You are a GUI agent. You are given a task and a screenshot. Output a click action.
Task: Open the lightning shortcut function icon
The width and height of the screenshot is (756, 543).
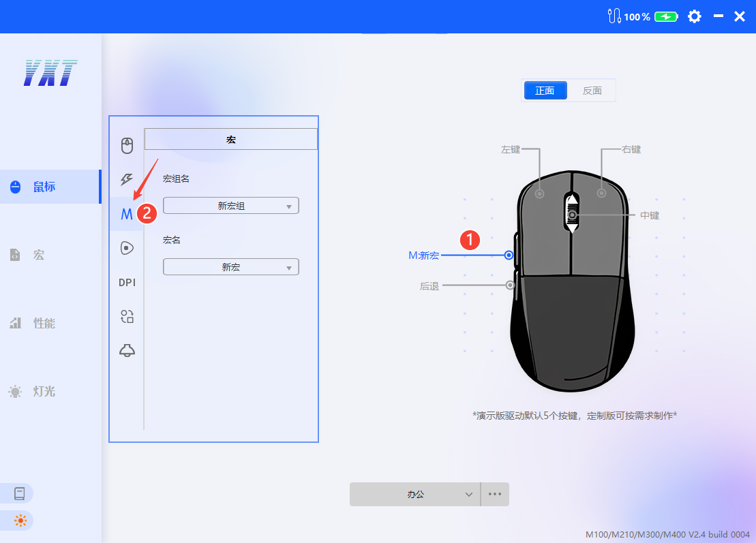click(127, 180)
